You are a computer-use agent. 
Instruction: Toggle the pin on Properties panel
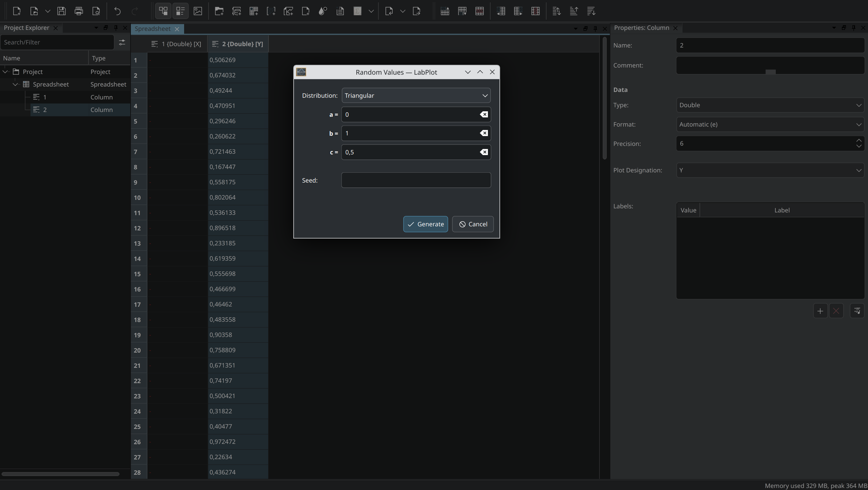[853, 28]
